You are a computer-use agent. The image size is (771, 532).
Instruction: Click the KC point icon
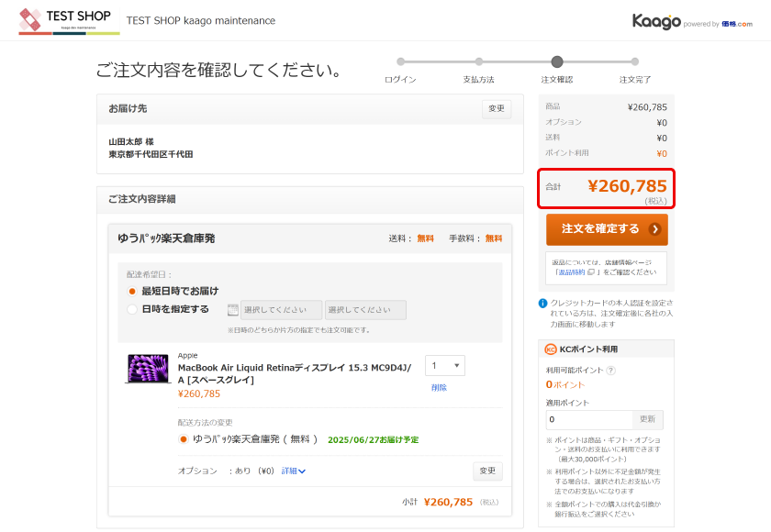(550, 349)
